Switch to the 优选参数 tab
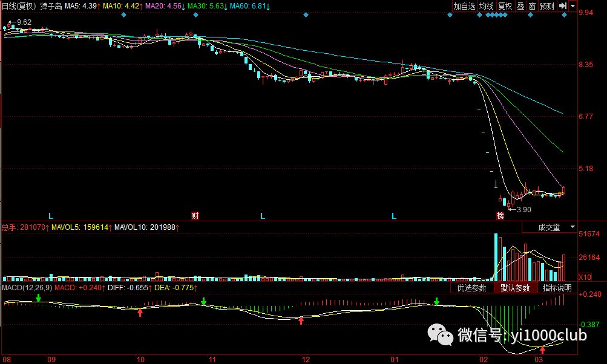The image size is (607, 364). (471, 288)
